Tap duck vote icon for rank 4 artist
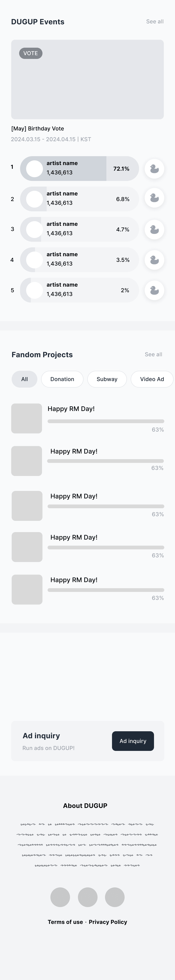This screenshot has width=175, height=980. click(x=154, y=260)
